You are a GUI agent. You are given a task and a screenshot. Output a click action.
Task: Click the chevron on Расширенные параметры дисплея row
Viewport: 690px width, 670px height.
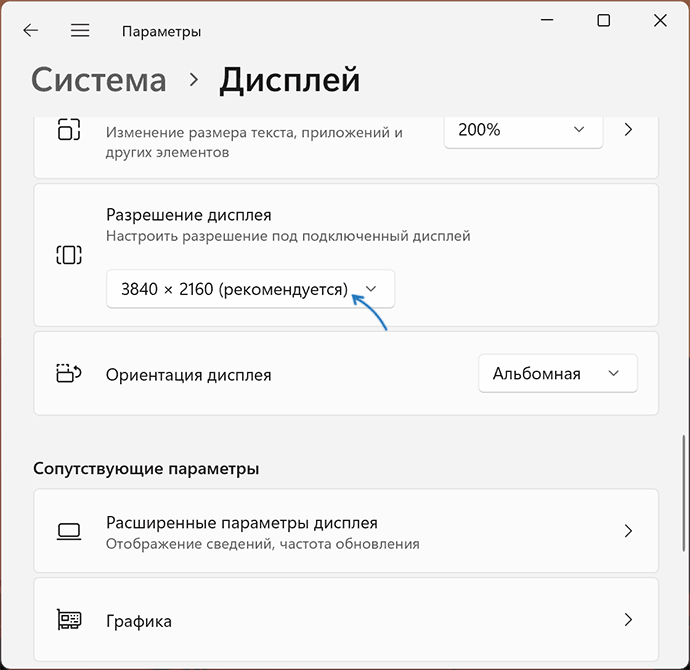coord(628,531)
